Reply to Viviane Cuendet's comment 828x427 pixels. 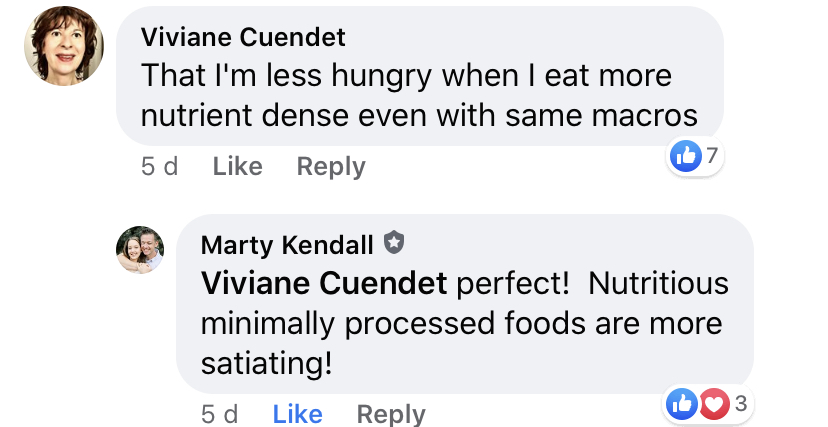pos(331,166)
